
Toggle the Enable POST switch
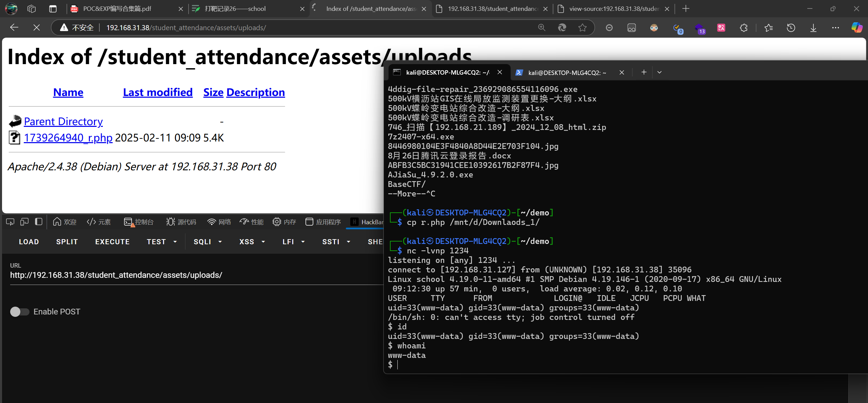[x=20, y=311]
